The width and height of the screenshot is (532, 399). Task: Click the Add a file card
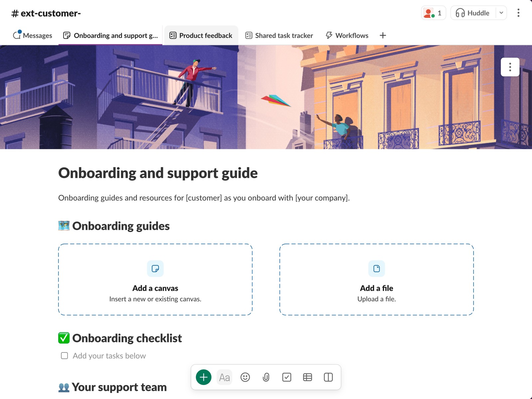376,279
